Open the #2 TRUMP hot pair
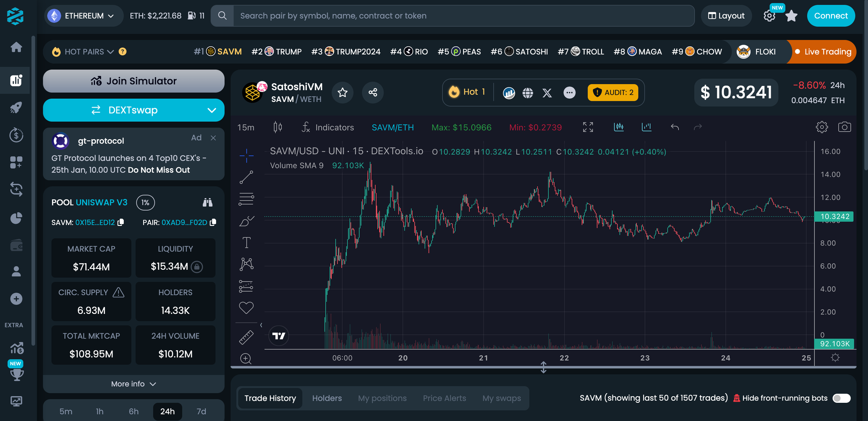Image resolution: width=868 pixels, height=421 pixels. pyautogui.click(x=276, y=52)
